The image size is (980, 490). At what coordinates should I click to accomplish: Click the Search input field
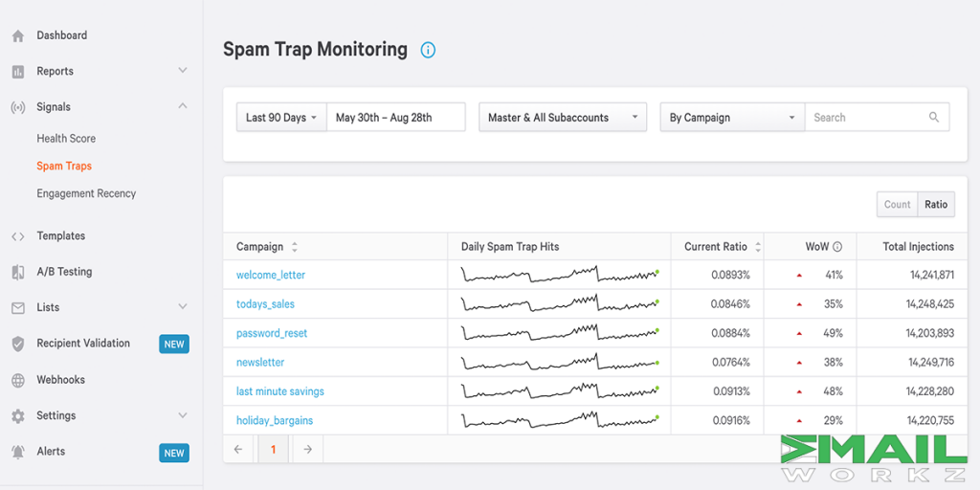point(866,118)
